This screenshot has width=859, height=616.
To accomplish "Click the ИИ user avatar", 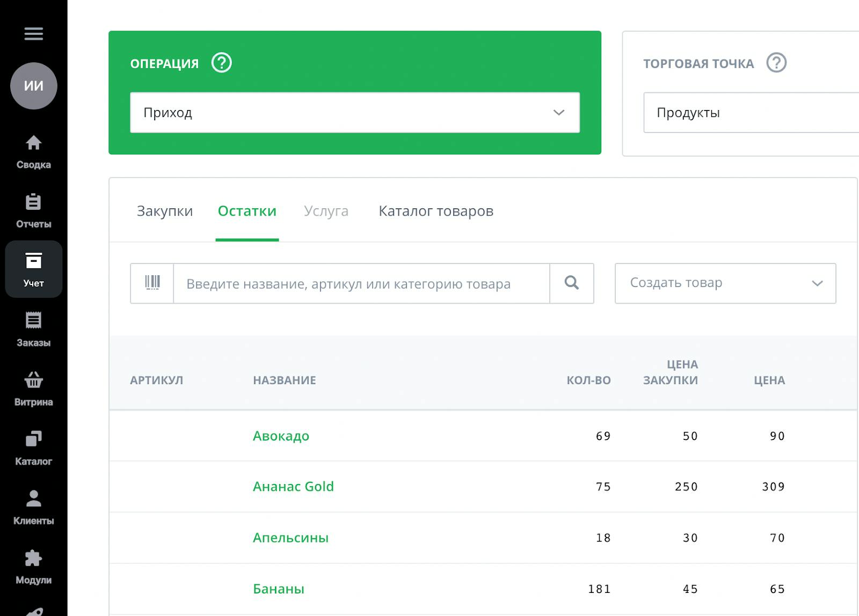I will coord(33,86).
